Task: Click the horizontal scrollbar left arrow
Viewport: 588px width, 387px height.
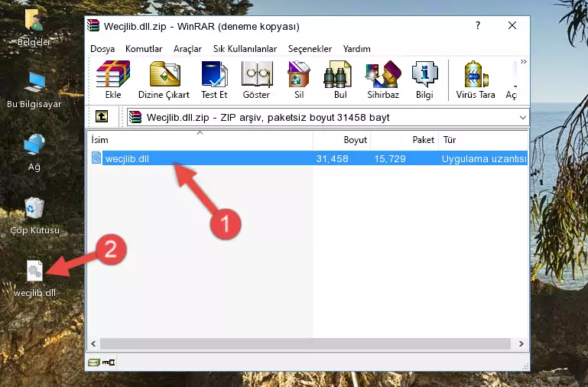Action: tap(93, 343)
